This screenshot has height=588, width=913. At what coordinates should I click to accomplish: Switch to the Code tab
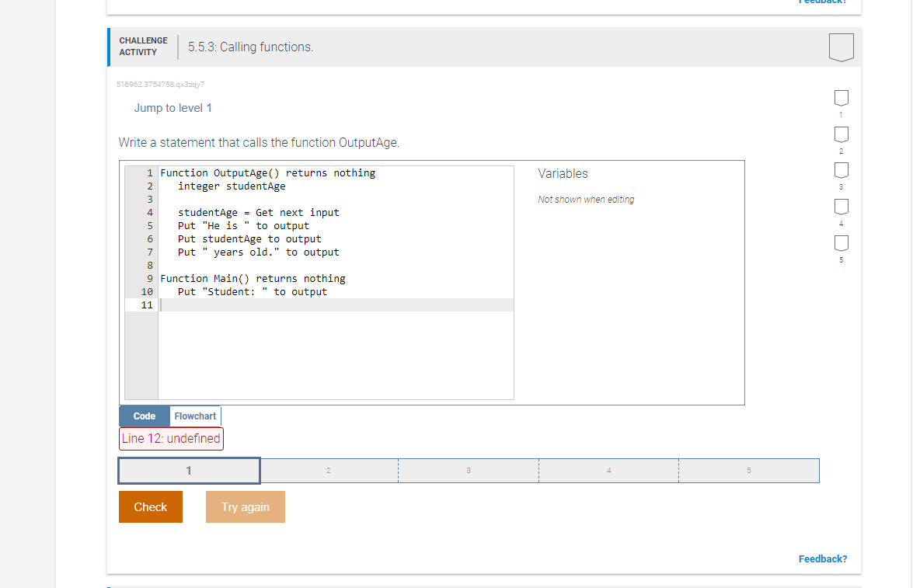145,416
